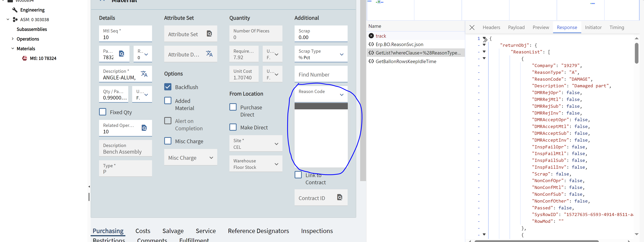Click the Engineering wrench icon
The width and height of the screenshot is (644, 242).
(15, 10)
